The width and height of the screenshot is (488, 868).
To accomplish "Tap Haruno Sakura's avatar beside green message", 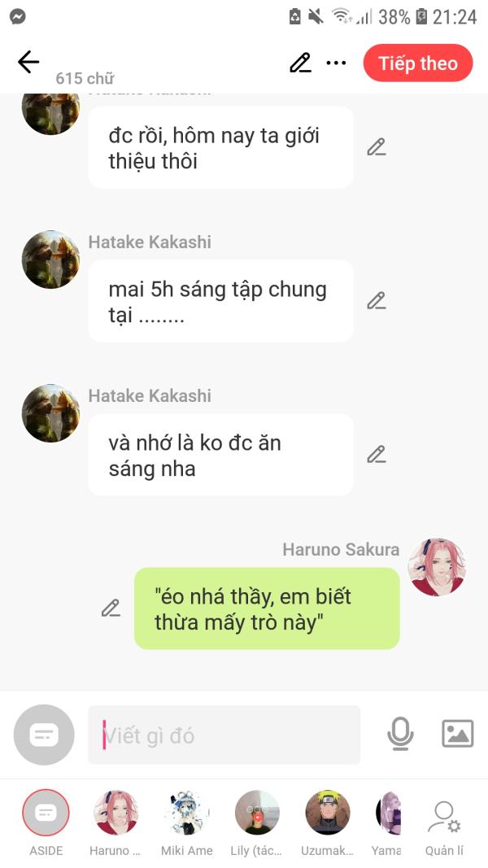I will (x=437, y=567).
